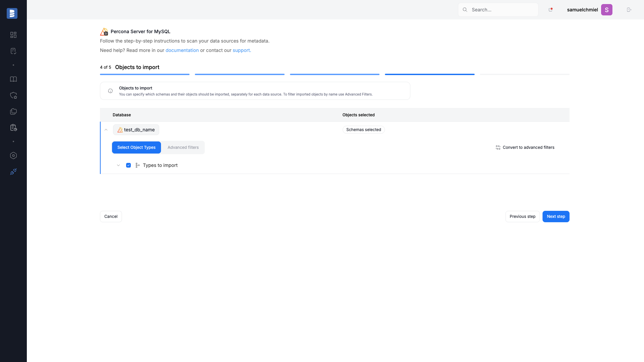Click the Next step button
The image size is (644, 362).
point(556,217)
